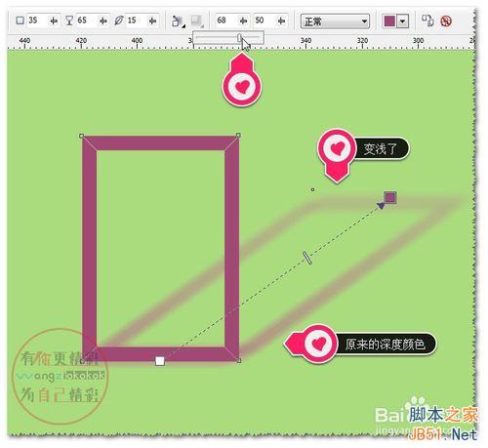Open the slider popup for the 65 opacity value
Screen dimensions: 488x448
[x=103, y=20]
